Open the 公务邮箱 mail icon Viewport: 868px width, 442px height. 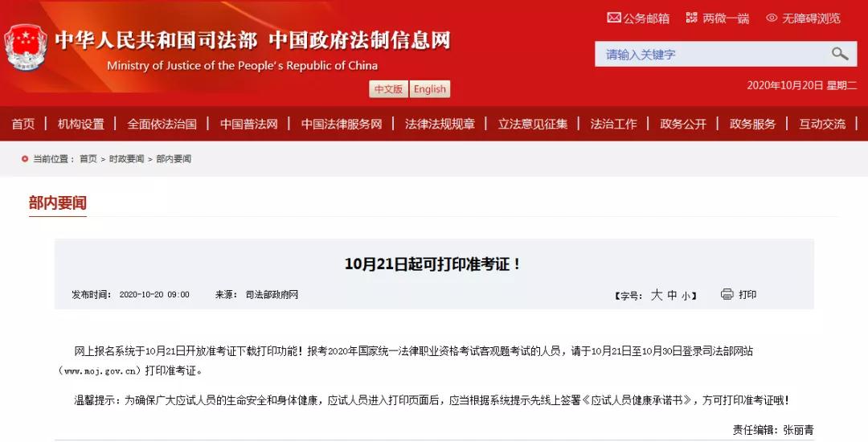click(614, 18)
